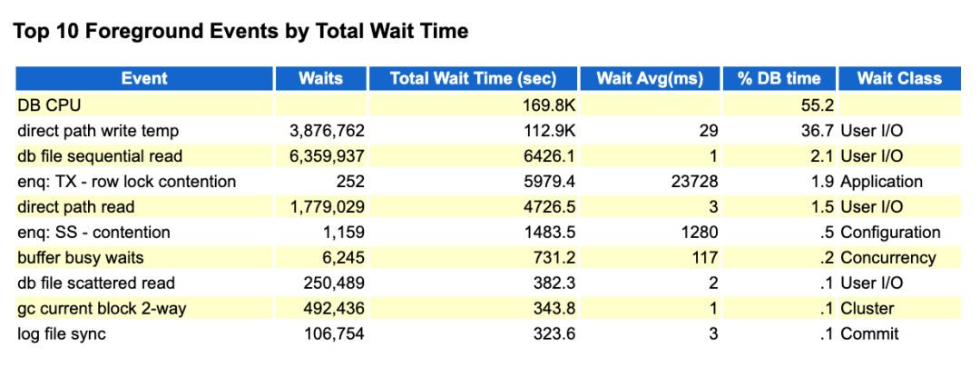Select the buffer busy waits event

coord(81,257)
